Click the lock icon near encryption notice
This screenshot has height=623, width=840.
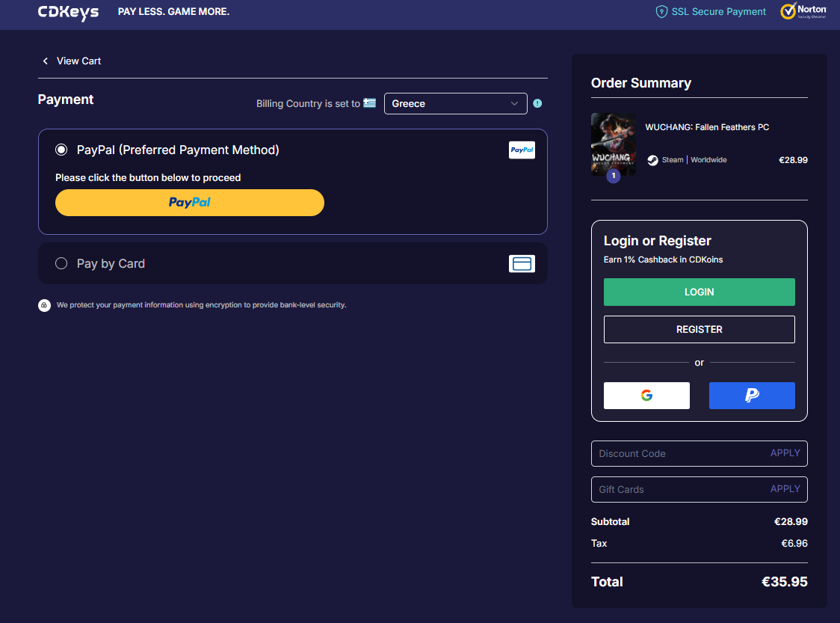pos(44,305)
